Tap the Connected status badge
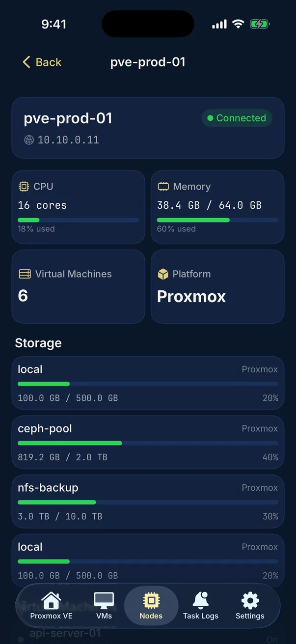This screenshot has height=644, width=296. point(237,118)
